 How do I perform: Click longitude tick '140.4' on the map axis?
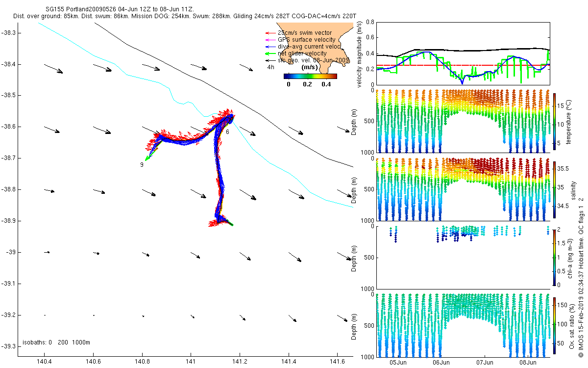[x=45, y=362]
